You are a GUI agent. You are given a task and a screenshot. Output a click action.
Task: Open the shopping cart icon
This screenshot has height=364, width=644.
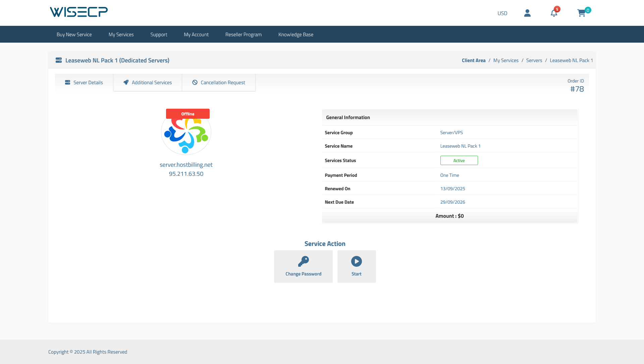point(581,13)
